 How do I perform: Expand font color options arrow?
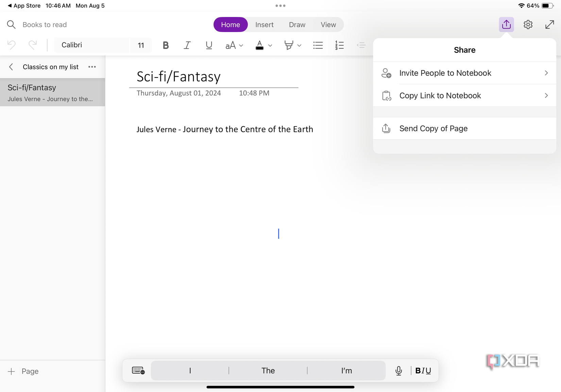[x=270, y=46]
